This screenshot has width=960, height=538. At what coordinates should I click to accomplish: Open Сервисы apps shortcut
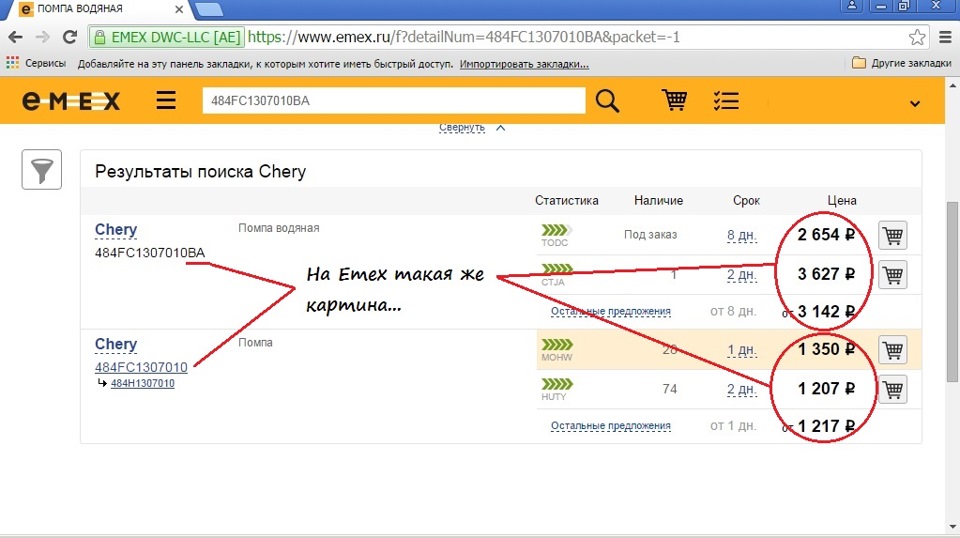(36, 64)
